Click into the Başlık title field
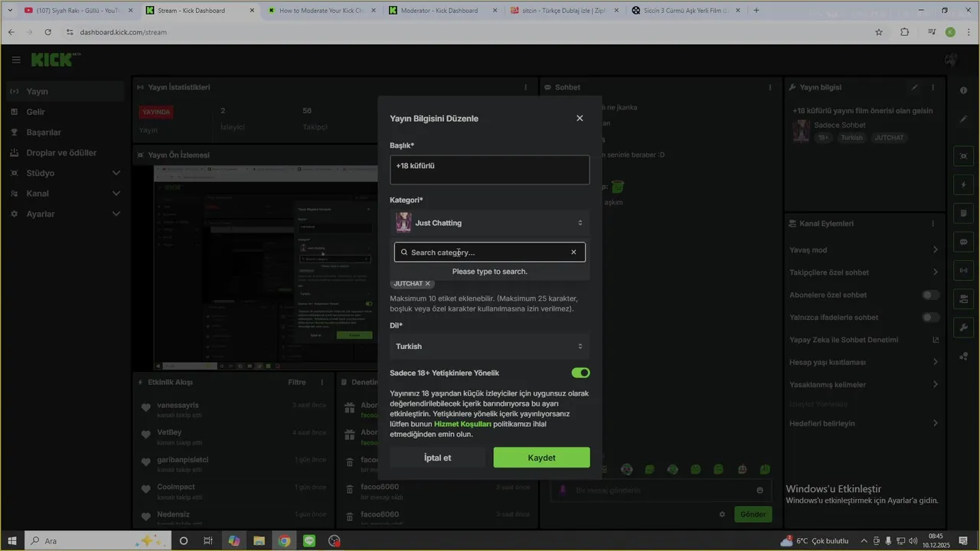Image resolution: width=980 pixels, height=551 pixels. point(489,170)
